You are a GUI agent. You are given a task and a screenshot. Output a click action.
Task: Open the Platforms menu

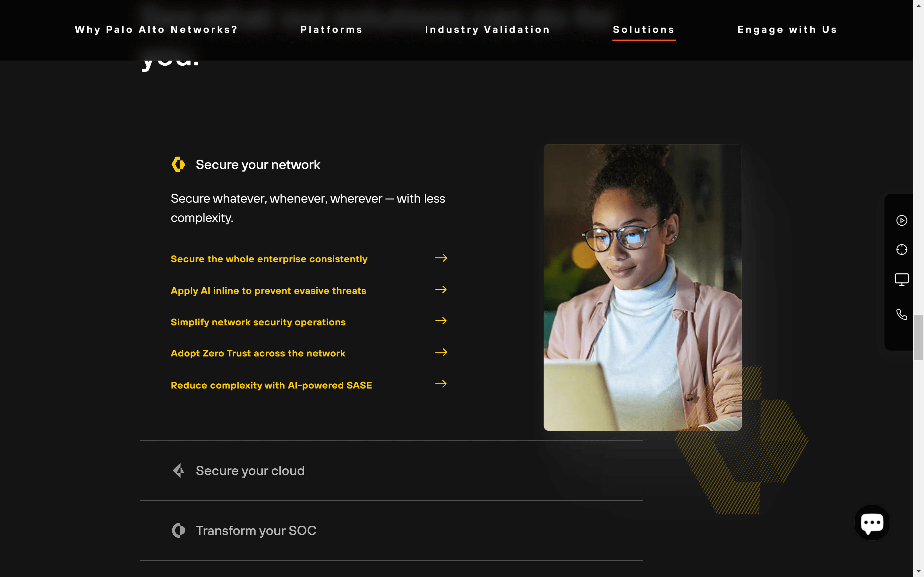point(331,29)
